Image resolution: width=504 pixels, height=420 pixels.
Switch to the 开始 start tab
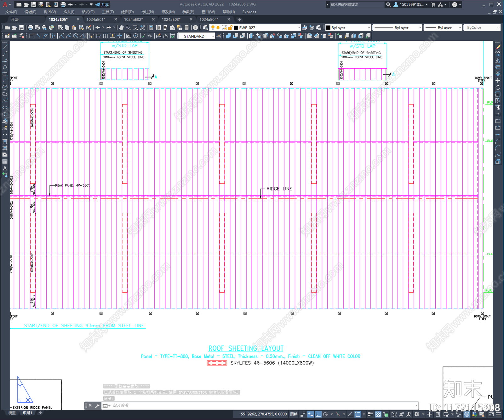(x=15, y=19)
